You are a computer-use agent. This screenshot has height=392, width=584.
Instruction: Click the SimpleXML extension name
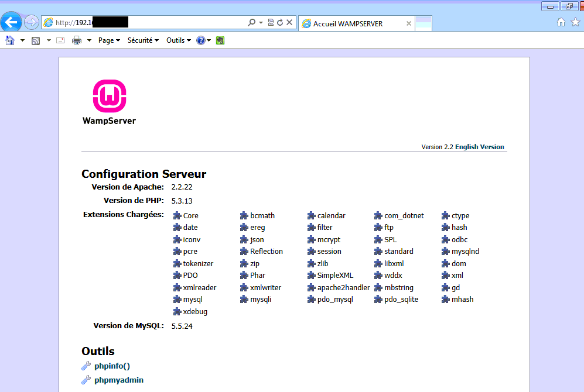[x=335, y=276]
